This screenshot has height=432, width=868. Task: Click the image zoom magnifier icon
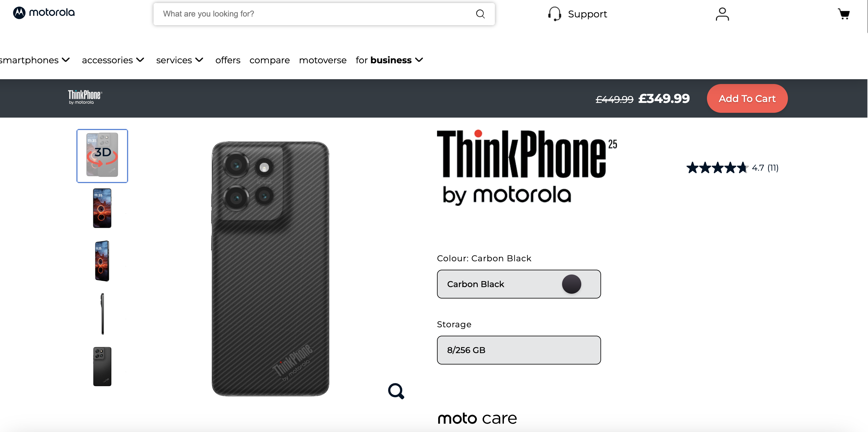click(x=396, y=391)
